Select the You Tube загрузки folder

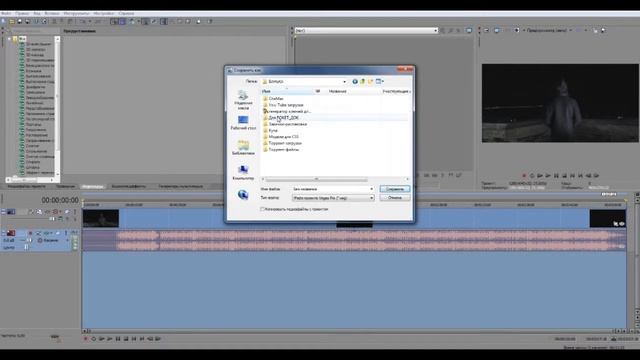point(285,105)
